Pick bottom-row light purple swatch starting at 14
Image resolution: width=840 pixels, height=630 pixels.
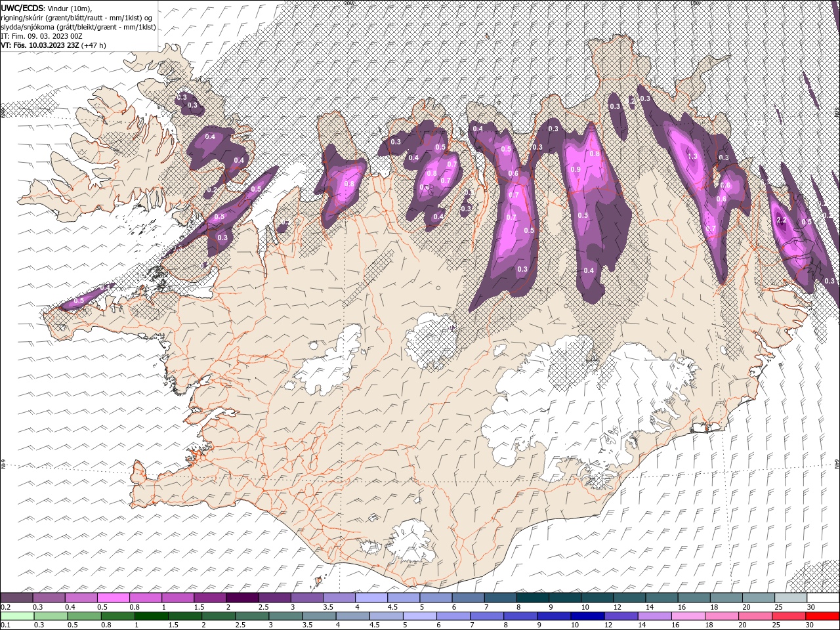(x=654, y=616)
